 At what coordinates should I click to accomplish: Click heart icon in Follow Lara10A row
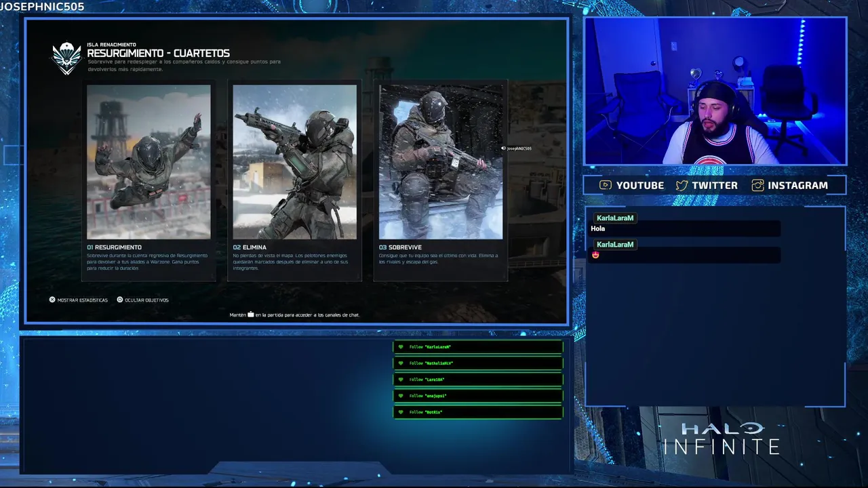401,380
